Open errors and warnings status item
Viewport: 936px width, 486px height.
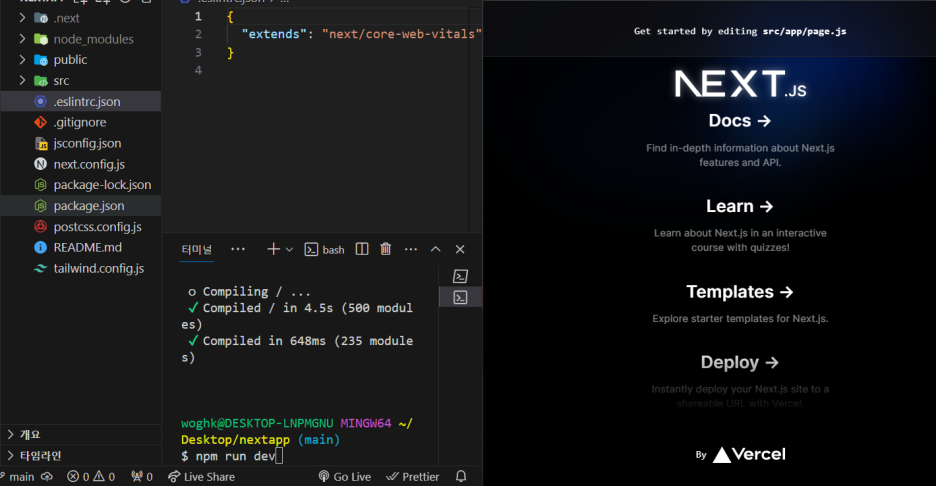pos(91,476)
